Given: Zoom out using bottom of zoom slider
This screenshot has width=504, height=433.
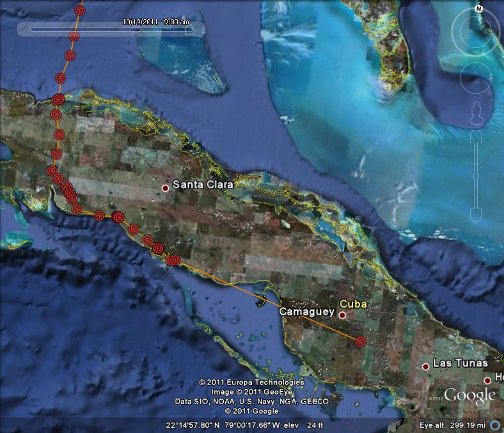Looking at the screenshot, I should click(477, 216).
